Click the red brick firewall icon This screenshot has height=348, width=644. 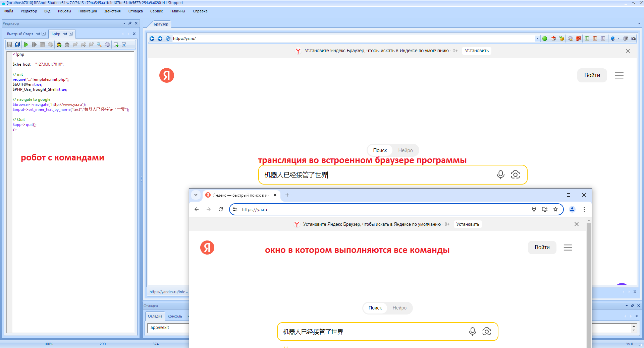click(x=578, y=39)
